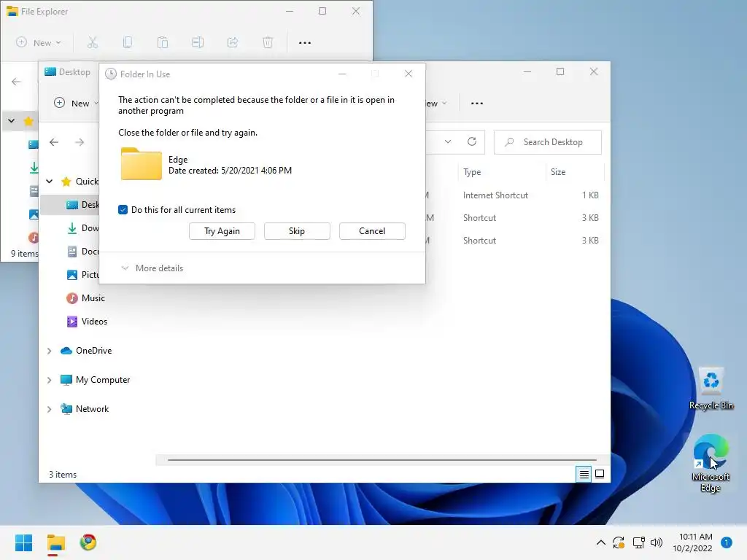Open the clock and date panel

[x=693, y=542]
